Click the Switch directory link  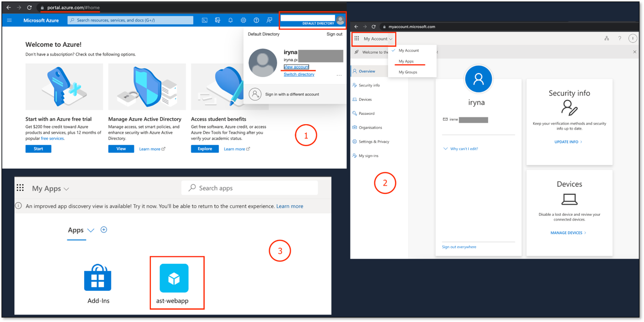point(299,75)
